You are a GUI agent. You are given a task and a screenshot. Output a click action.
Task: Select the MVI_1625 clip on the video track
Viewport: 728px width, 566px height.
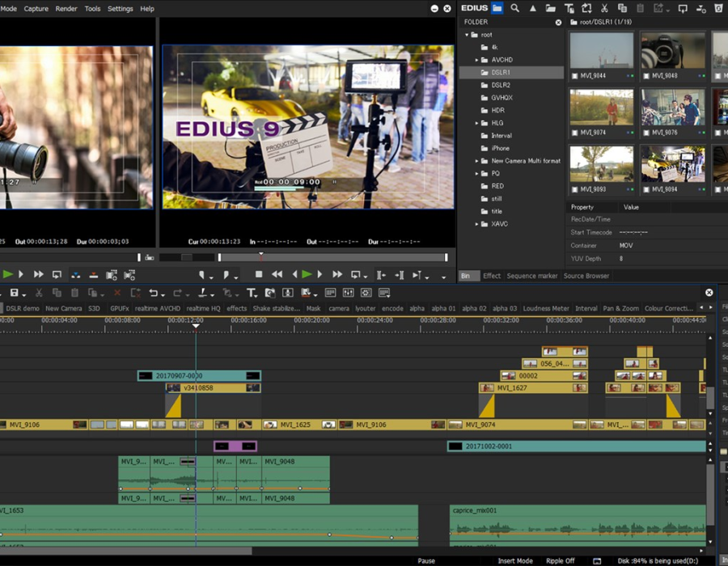click(x=298, y=424)
